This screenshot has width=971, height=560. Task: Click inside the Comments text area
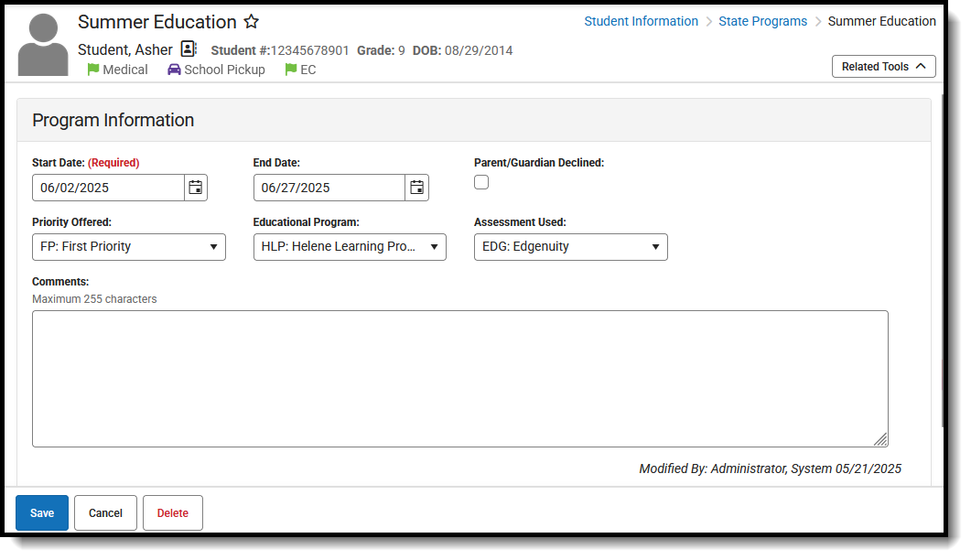tap(460, 379)
